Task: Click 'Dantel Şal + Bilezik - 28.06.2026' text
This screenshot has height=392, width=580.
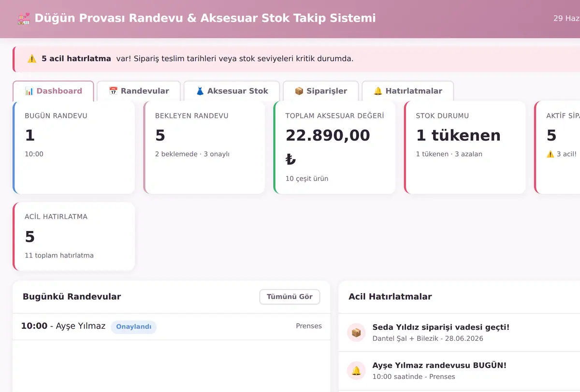Action: 428,338
